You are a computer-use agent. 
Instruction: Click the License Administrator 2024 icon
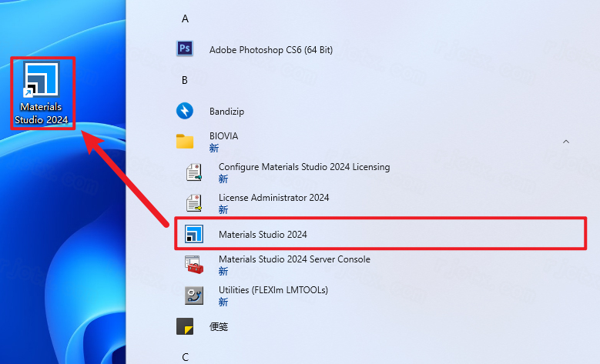[194, 202]
